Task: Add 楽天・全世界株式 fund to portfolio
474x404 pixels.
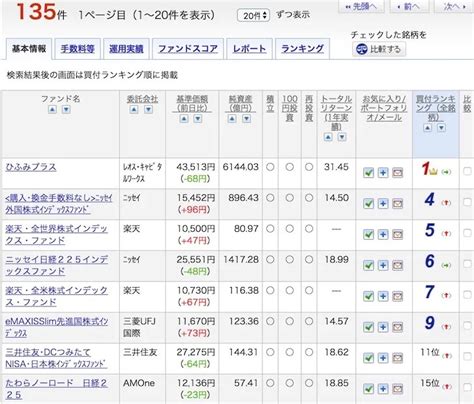Action: point(383,234)
